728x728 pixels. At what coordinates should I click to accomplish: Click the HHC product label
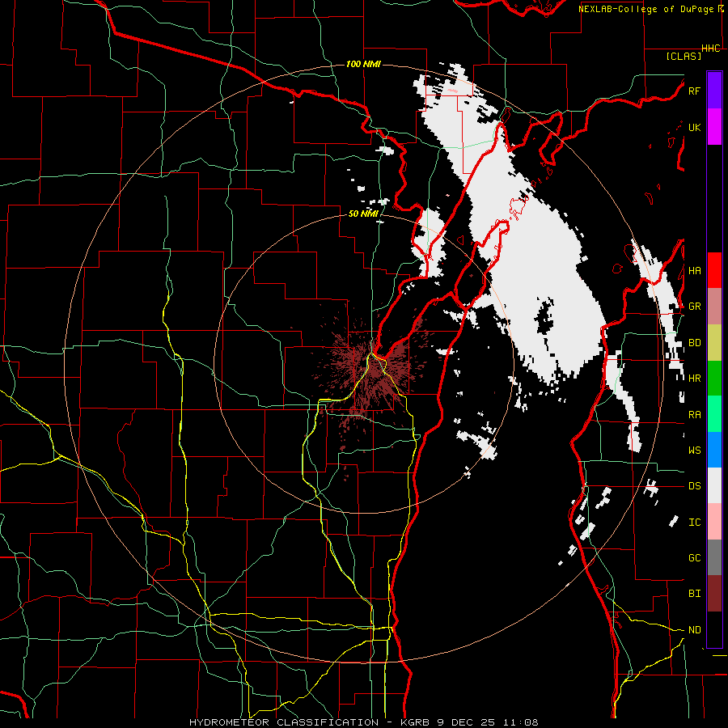click(711, 49)
